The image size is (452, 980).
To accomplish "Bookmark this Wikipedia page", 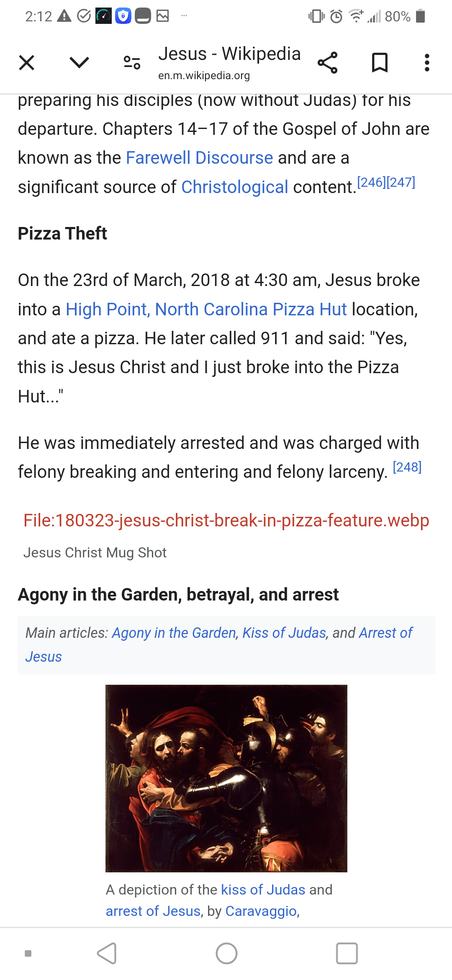I will pyautogui.click(x=380, y=63).
